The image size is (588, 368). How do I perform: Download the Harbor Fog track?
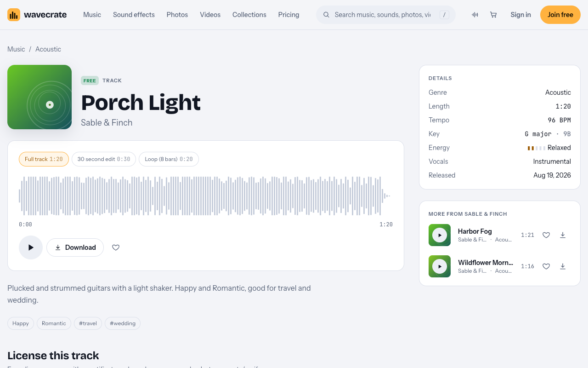563,235
